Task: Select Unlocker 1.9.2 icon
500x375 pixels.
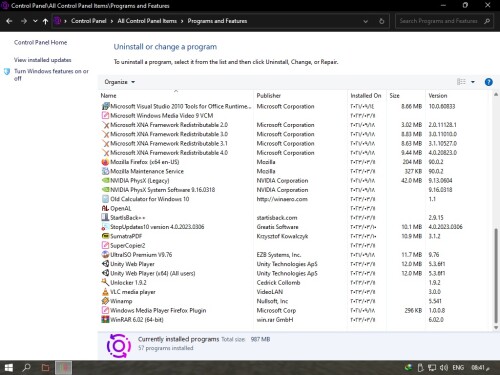Action: tap(105, 283)
